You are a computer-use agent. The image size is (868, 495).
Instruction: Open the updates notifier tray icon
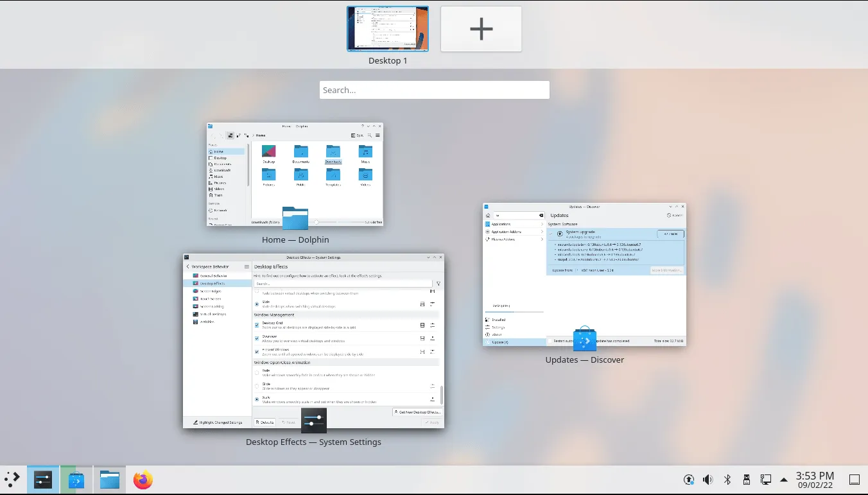click(689, 480)
